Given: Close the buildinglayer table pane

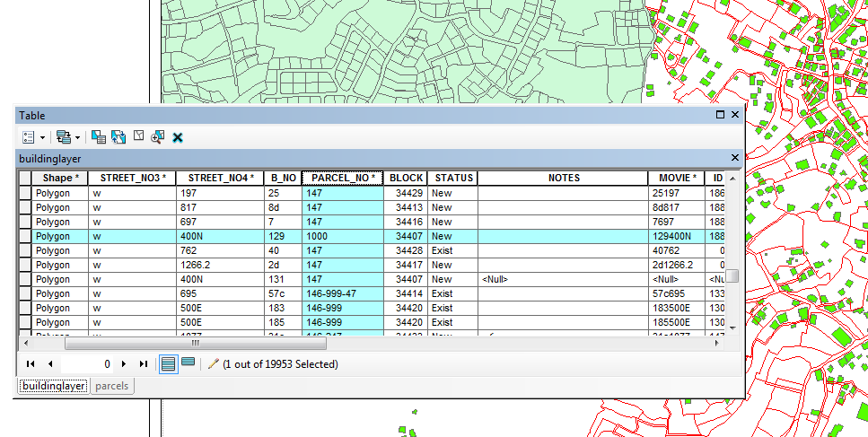Looking at the screenshot, I should 734,158.
